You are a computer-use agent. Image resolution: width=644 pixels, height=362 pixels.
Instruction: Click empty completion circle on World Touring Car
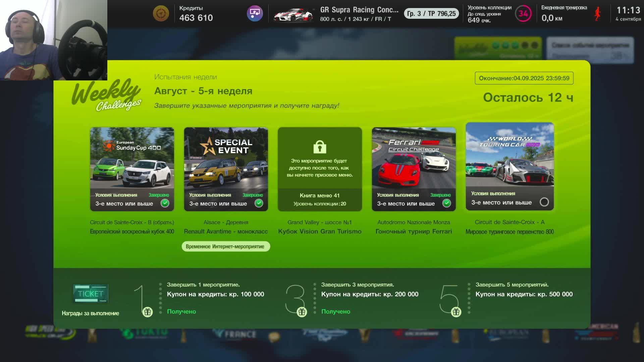544,201
